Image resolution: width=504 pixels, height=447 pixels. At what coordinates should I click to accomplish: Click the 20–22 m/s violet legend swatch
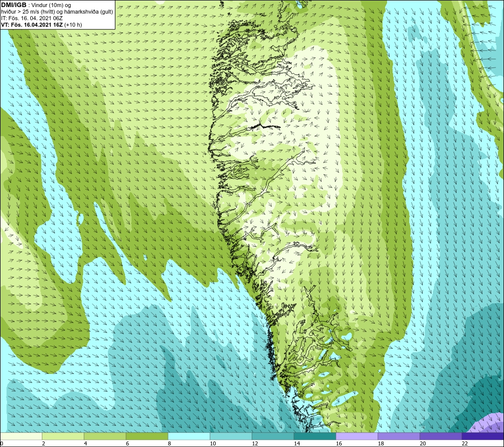pyautogui.click(x=440, y=436)
